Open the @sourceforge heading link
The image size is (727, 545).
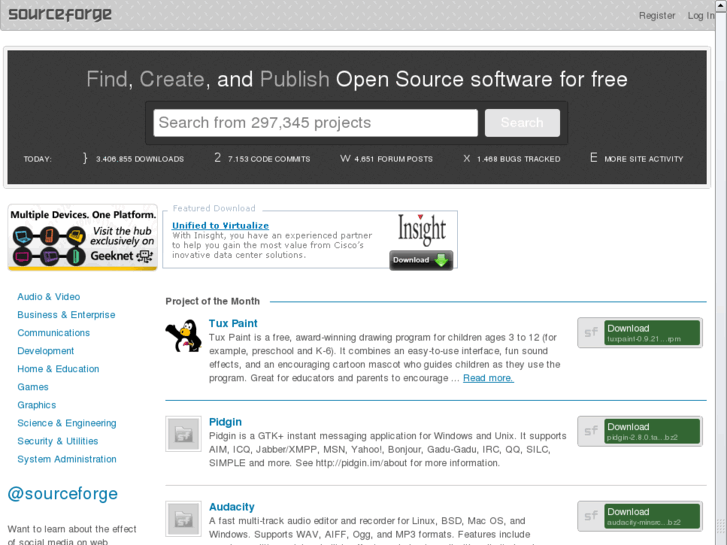click(62, 494)
